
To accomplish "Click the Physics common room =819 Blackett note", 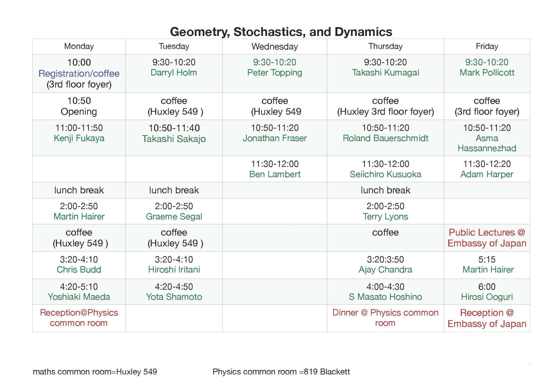I will pos(281,372).
